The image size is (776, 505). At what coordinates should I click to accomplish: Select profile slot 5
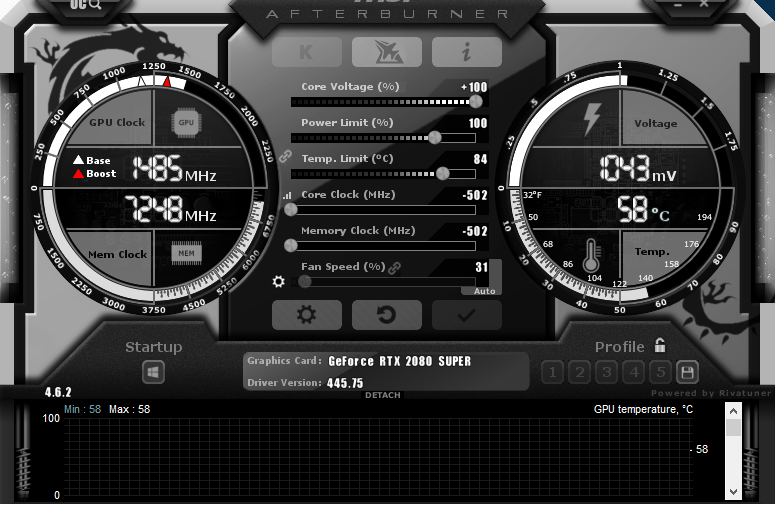(661, 372)
